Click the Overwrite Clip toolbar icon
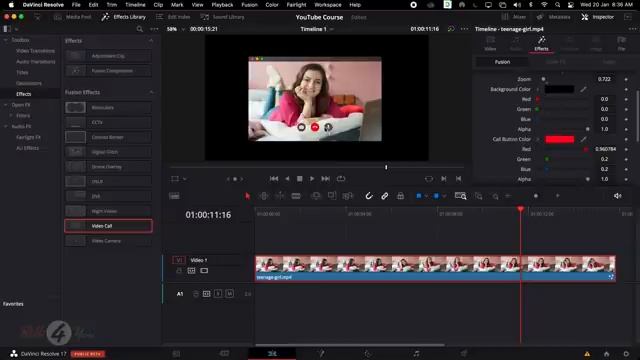The width and height of the screenshot is (640, 360). pos(332,196)
